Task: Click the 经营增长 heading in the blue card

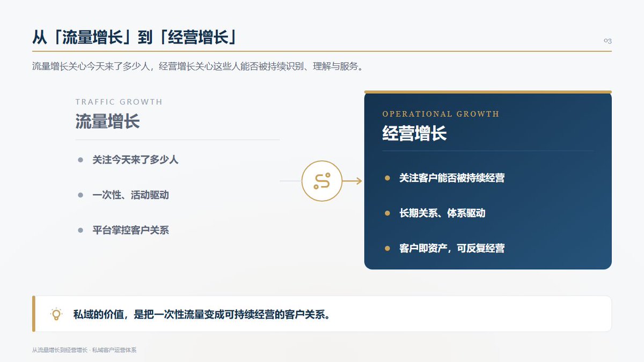Action: (414, 133)
